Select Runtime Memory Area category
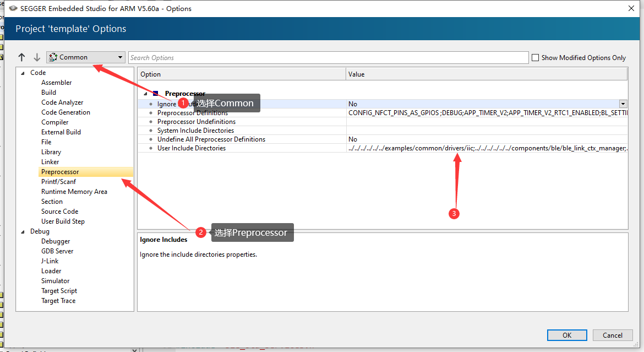Image resolution: width=644 pixels, height=352 pixels. [74, 192]
